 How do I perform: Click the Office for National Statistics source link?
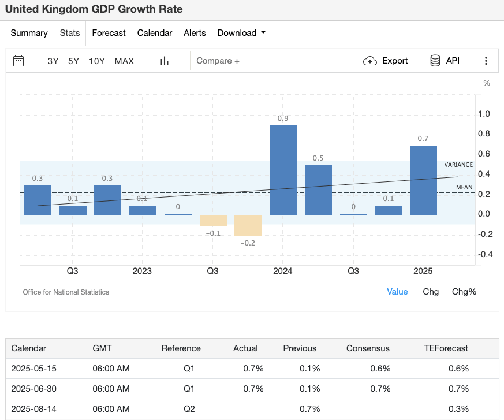click(66, 292)
